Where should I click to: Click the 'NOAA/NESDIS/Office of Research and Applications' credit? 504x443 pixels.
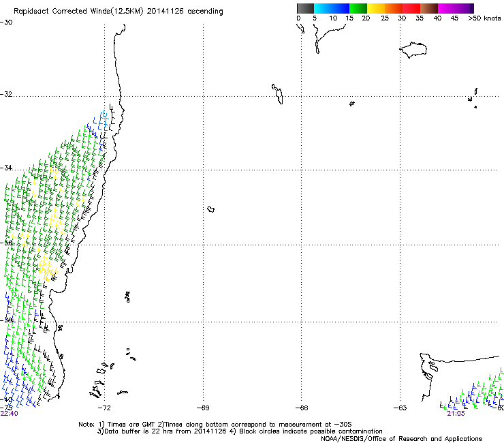(401, 439)
